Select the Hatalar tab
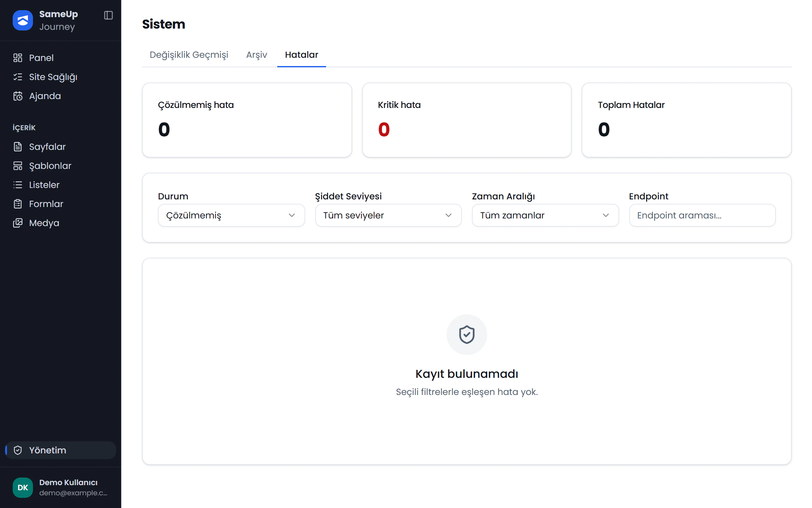Image resolution: width=812 pixels, height=508 pixels. pos(302,55)
